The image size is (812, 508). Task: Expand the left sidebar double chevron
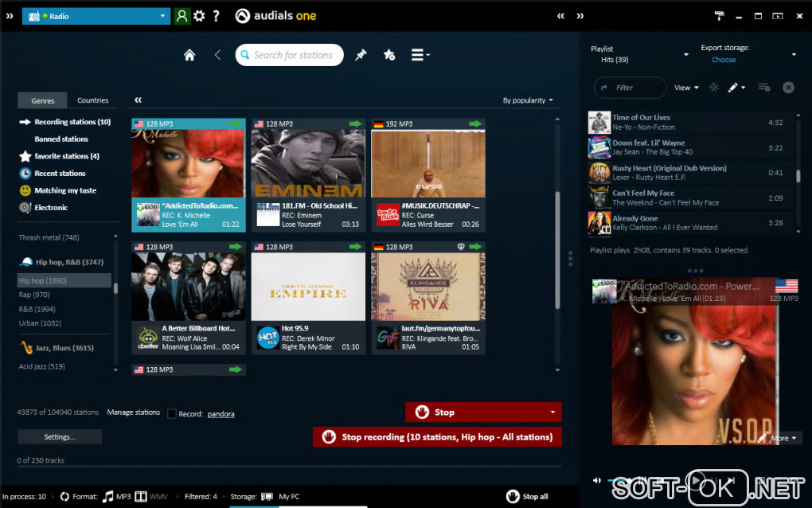[x=10, y=16]
